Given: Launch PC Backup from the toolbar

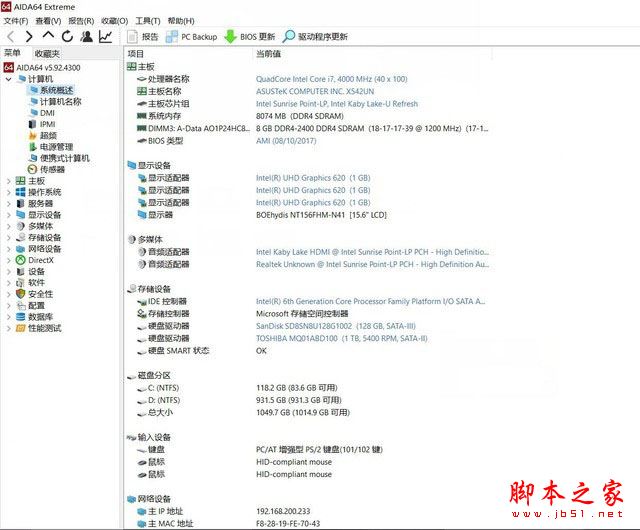Looking at the screenshot, I should [191, 37].
